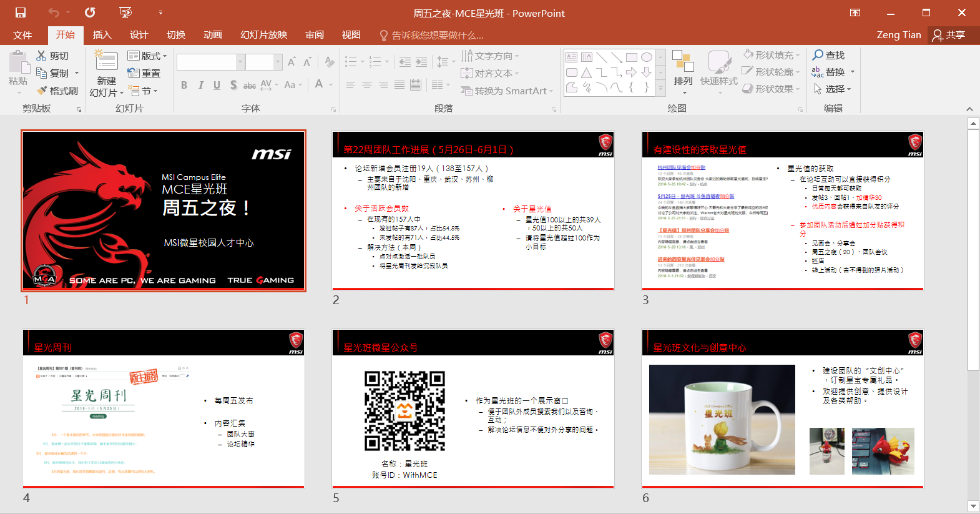The image size is (980, 514).
Task: Click 重置 reset slide button
Action: coord(144,73)
